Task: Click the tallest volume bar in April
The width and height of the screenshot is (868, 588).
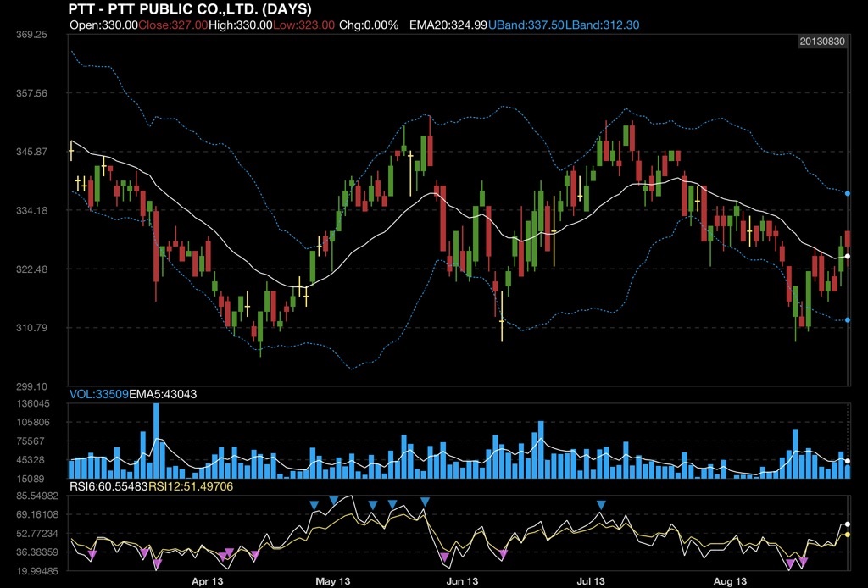Action: [x=156, y=441]
